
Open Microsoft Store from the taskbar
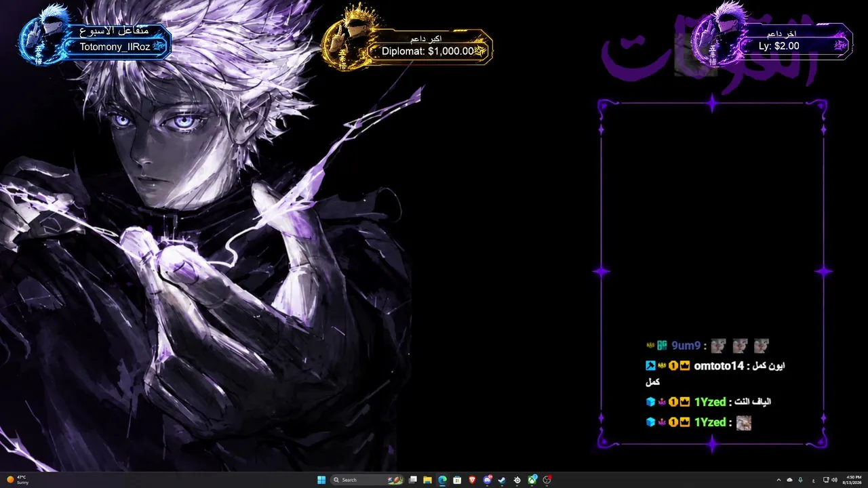click(x=457, y=480)
